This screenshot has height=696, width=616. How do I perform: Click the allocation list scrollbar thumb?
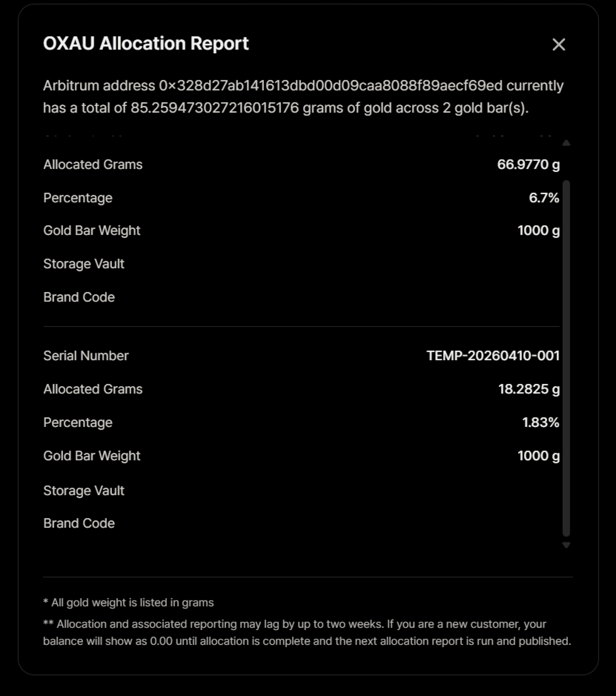[x=566, y=358]
